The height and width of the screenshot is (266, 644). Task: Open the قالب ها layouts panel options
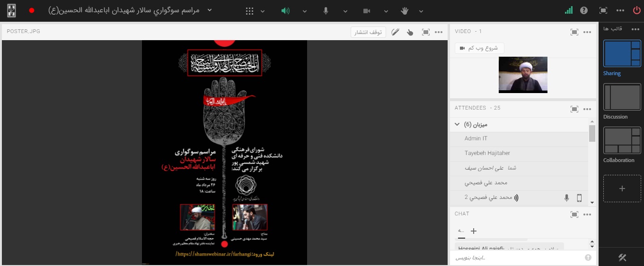pyautogui.click(x=635, y=29)
